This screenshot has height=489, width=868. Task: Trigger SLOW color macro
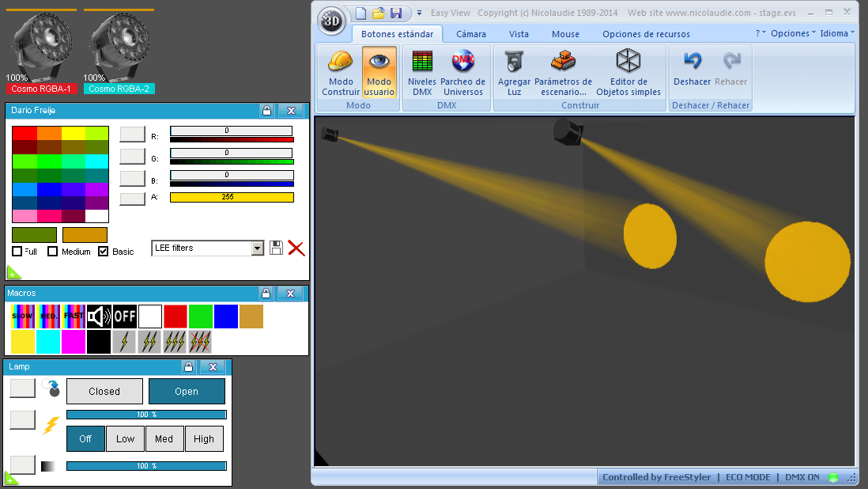[x=23, y=317]
